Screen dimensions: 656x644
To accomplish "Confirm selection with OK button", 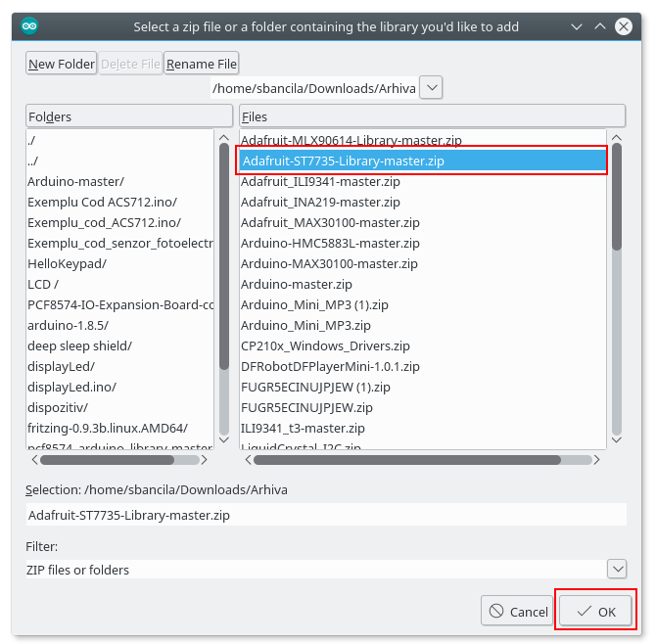I will tap(595, 612).
